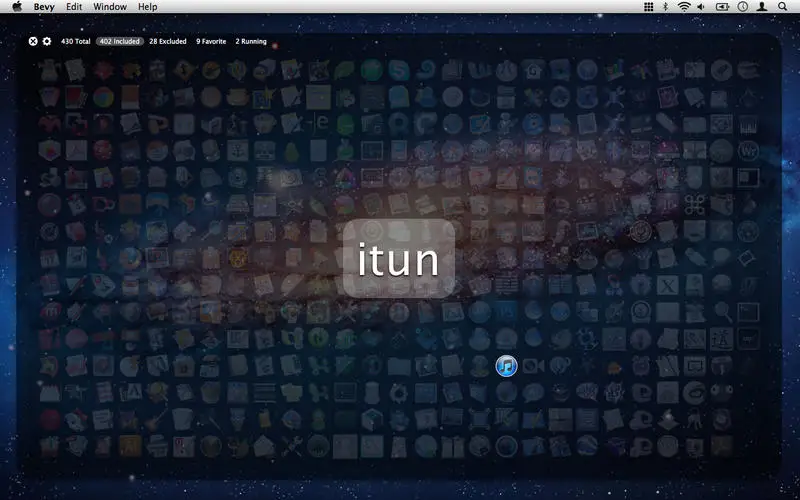Click the "itun" search field
This screenshot has height=500, width=800.
click(x=398, y=259)
